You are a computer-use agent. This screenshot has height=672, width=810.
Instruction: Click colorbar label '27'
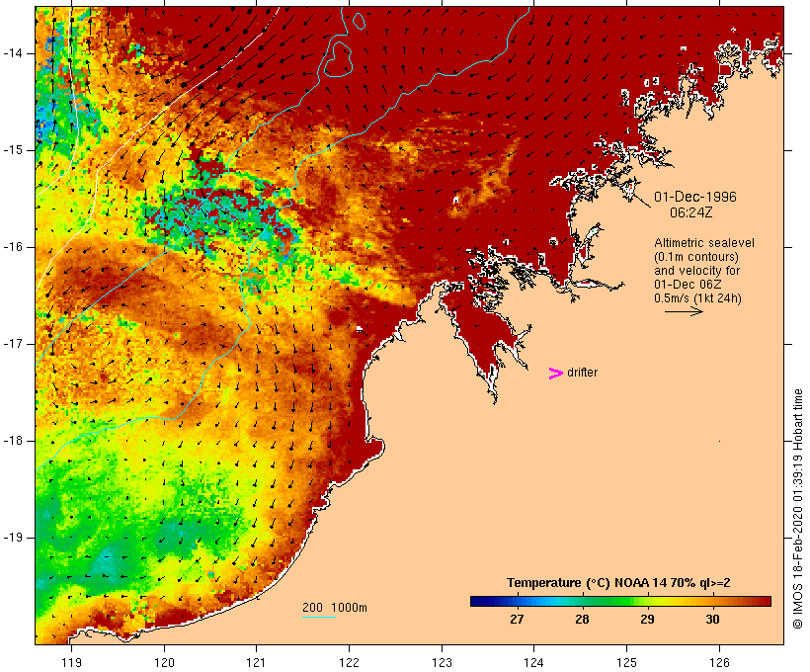click(517, 620)
